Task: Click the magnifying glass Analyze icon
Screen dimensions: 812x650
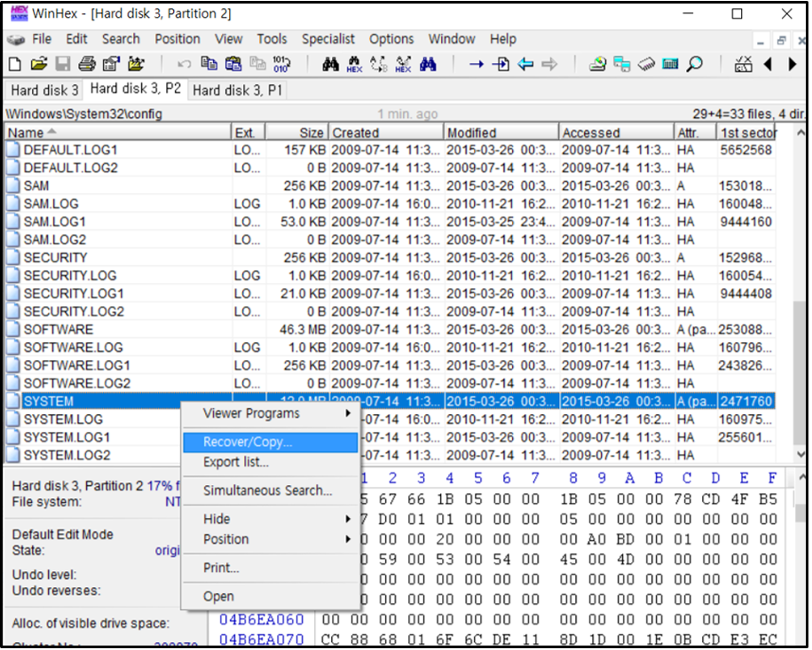Action: pyautogui.click(x=695, y=64)
